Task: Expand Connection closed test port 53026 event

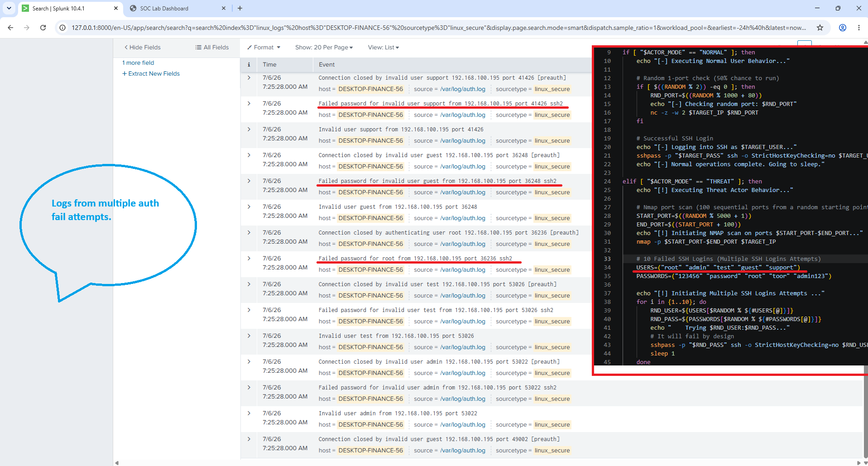Action: click(249, 284)
